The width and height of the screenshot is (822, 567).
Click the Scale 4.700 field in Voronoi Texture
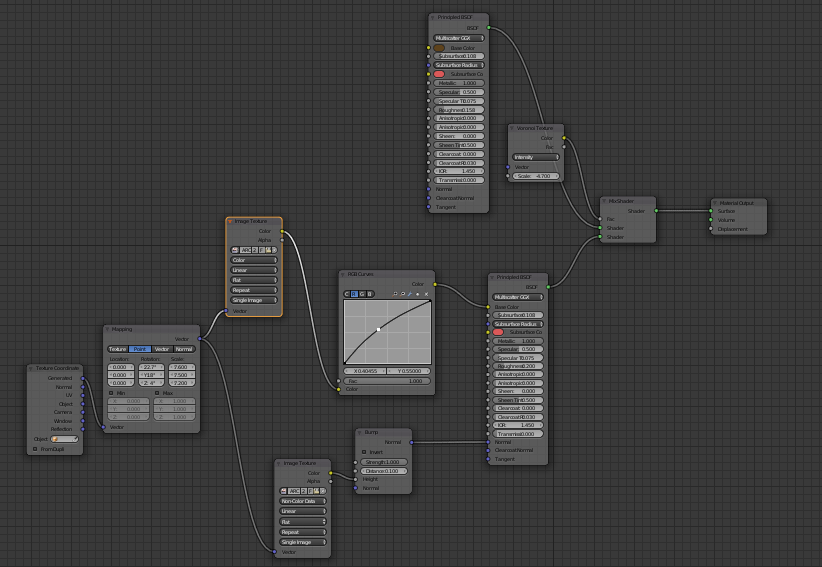535,176
